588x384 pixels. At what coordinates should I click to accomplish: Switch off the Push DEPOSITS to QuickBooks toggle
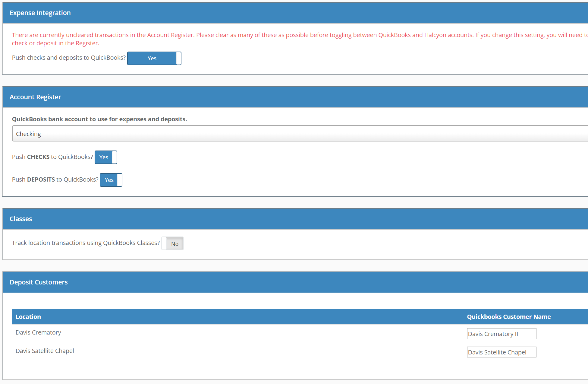[x=111, y=180]
